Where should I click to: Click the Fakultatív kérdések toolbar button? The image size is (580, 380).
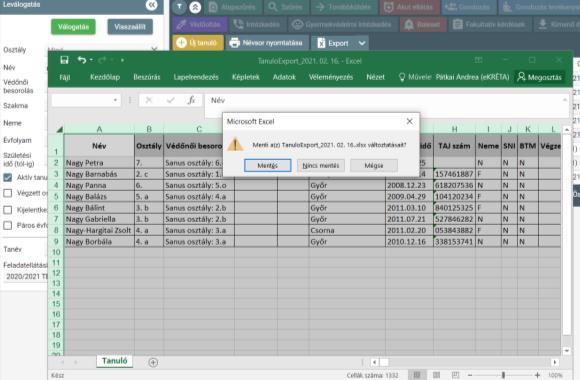(x=490, y=25)
